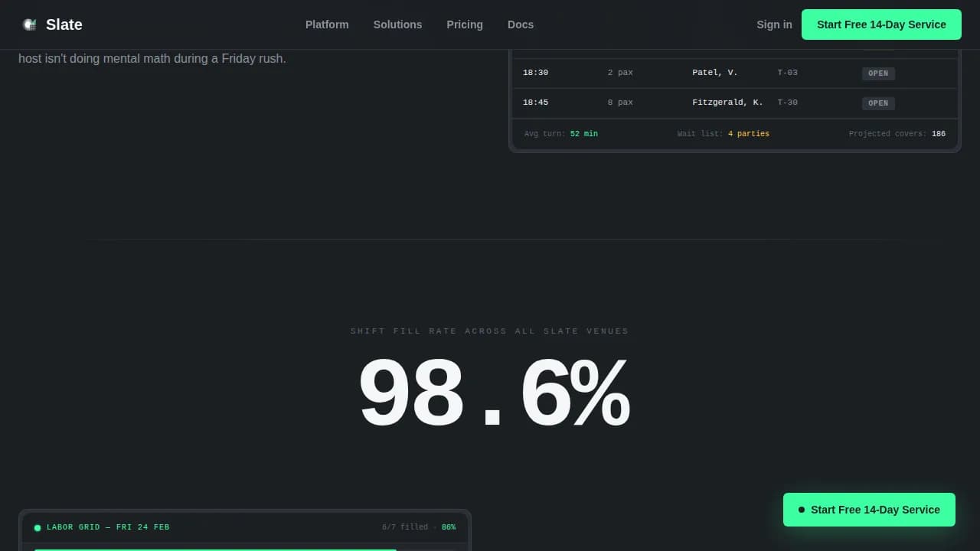This screenshot has width=980, height=551.
Task: Click the 98.6% fill rate figure
Action: coord(494,393)
